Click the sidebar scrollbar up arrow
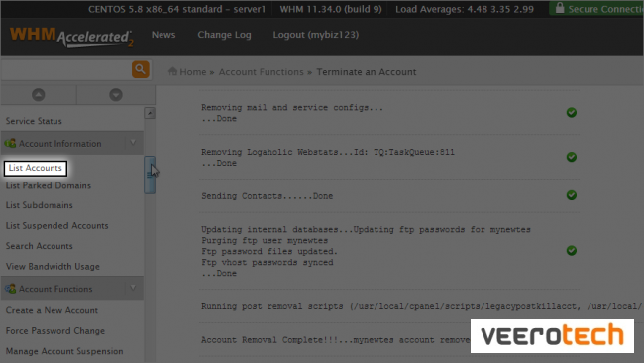Viewport: 644px width, 363px height. coord(150,113)
